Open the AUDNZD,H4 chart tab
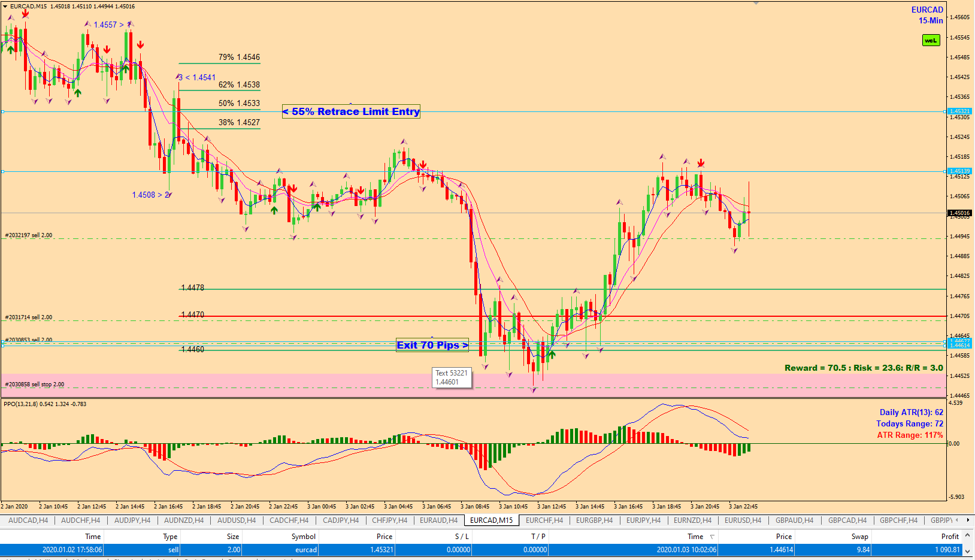Image resolution: width=975 pixels, height=560 pixels. 184,520
